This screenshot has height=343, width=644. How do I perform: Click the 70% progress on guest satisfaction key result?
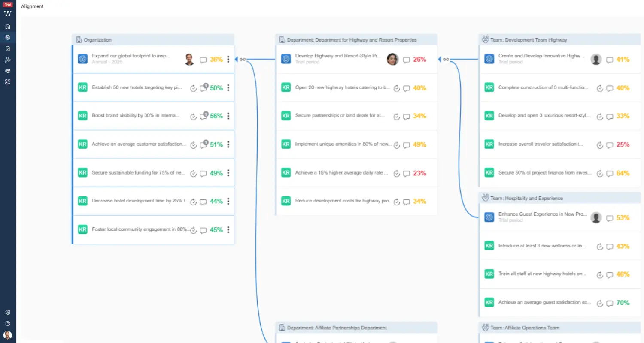coord(623,303)
